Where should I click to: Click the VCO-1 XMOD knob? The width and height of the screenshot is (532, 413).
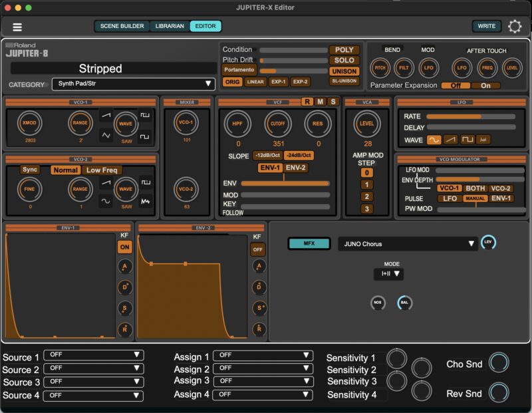(x=29, y=123)
